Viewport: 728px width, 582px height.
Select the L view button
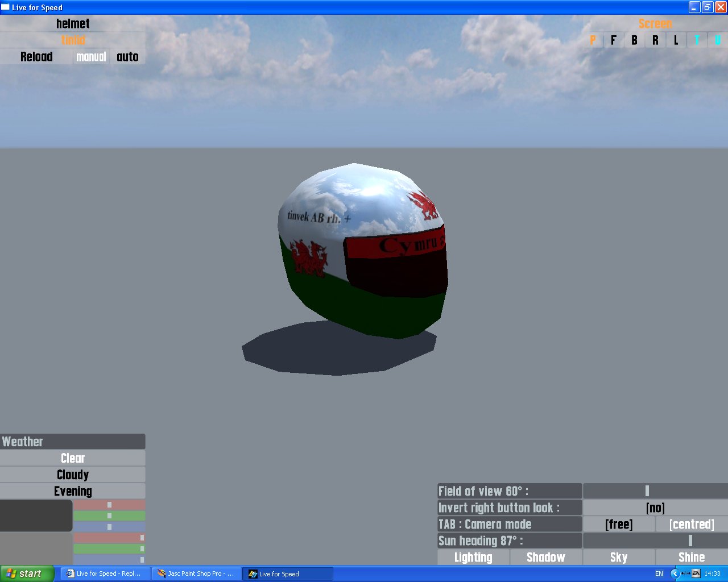point(676,40)
